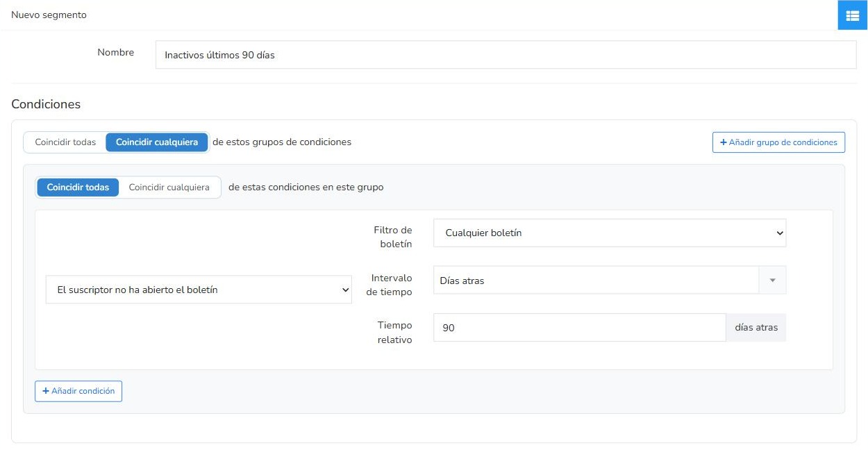Open the "Cualquier boletín" newsletter filter dropdown
The width and height of the screenshot is (868, 450).
click(x=610, y=233)
